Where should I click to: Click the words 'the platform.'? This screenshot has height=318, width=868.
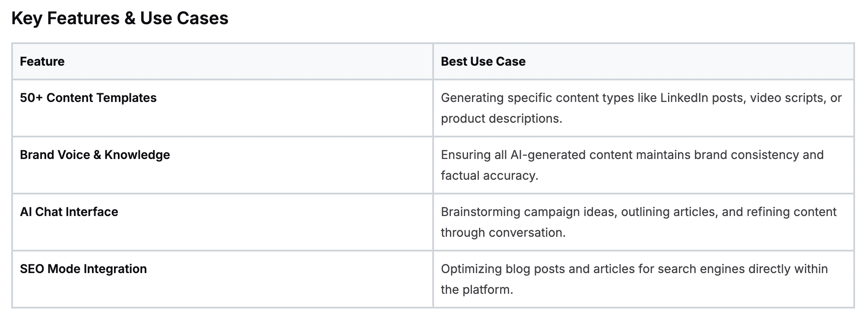point(477,289)
